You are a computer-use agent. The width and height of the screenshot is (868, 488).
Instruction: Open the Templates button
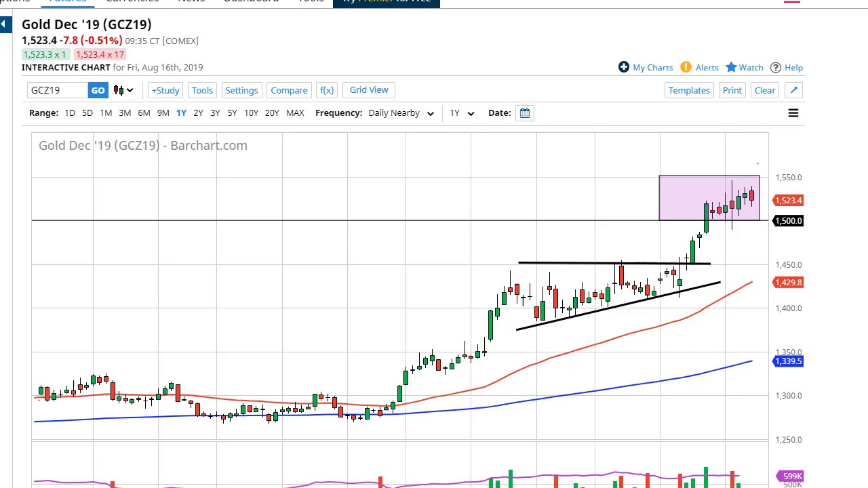click(689, 90)
